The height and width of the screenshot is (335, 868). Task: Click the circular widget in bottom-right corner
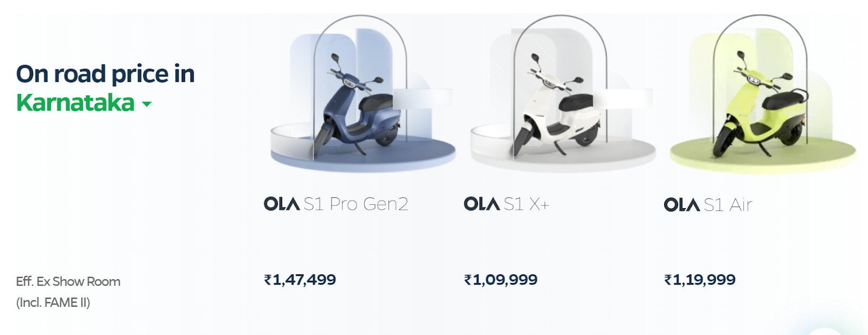coord(825,330)
